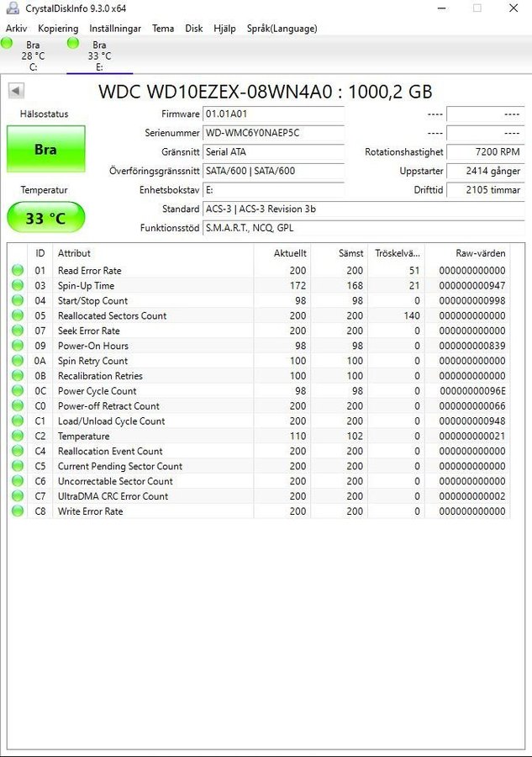Open the Tema menu
532x757 pixels.
(163, 29)
